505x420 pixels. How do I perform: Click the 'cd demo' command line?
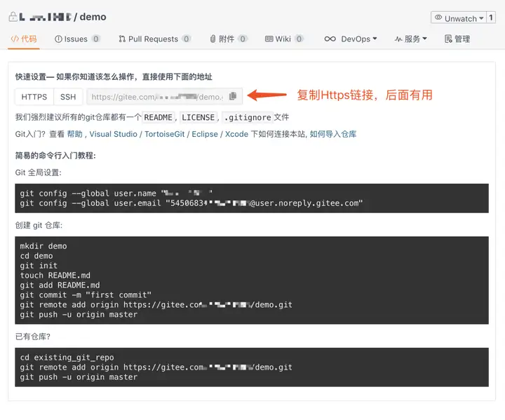(36, 256)
